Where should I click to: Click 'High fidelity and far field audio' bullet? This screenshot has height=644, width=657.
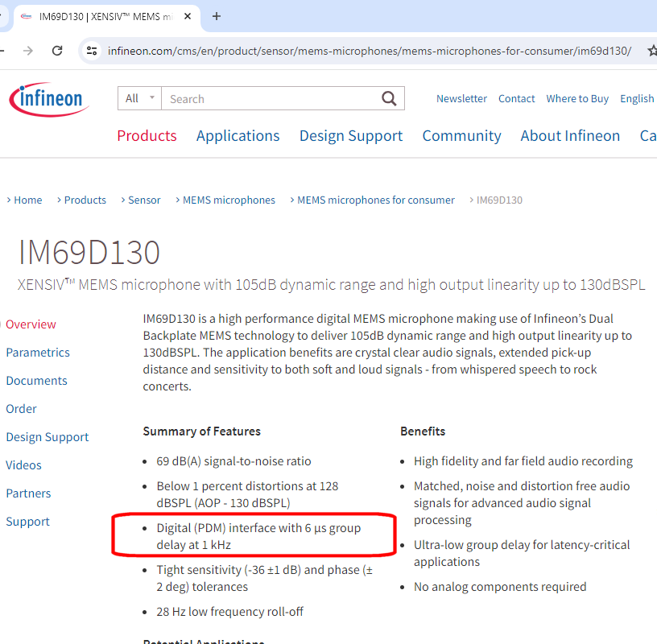523,461
